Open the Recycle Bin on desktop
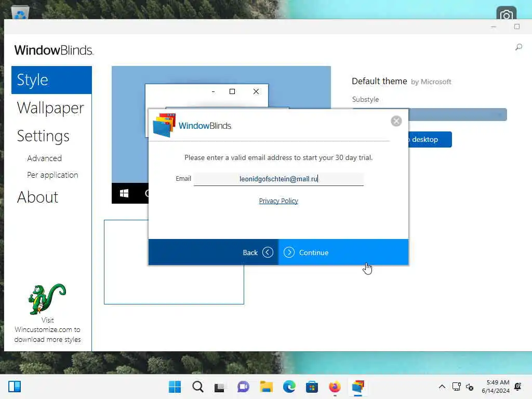Viewport: 532px width, 399px height. [x=20, y=12]
